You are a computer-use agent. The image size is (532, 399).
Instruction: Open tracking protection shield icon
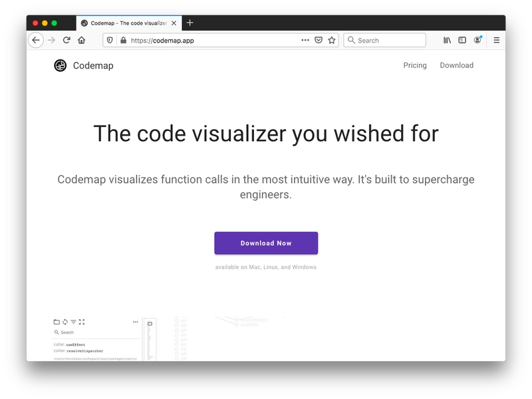(x=110, y=41)
